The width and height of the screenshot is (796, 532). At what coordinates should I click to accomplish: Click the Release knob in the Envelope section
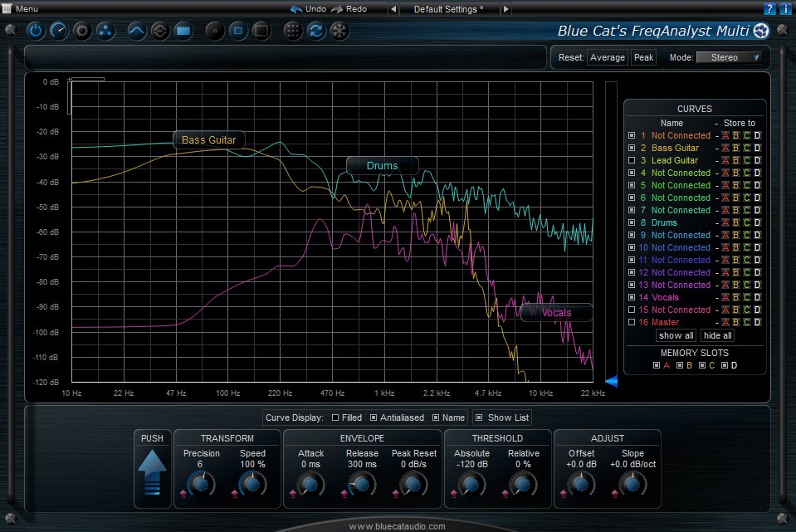click(x=361, y=486)
